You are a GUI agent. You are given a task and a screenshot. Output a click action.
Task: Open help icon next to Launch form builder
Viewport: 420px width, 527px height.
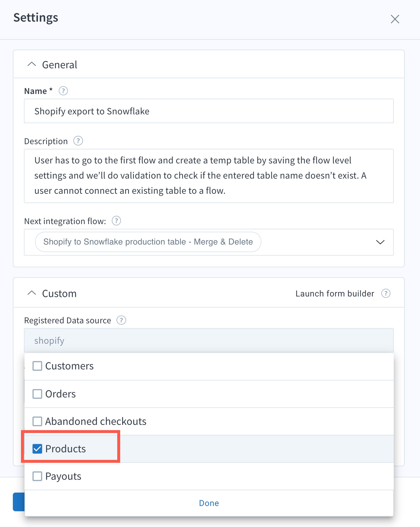(x=386, y=293)
